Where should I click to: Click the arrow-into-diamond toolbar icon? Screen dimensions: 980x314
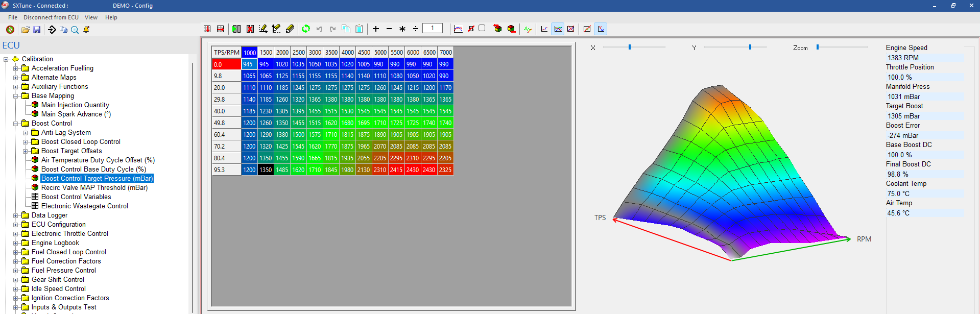52,30
